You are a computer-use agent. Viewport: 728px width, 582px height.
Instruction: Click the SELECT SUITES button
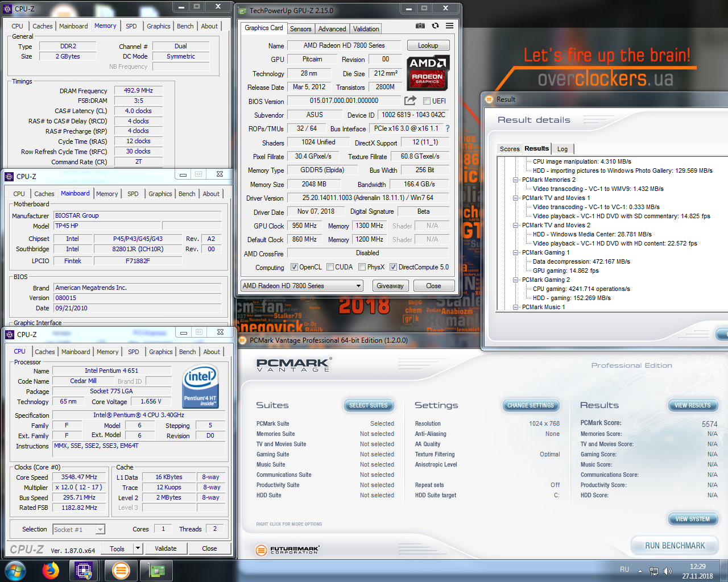(369, 405)
